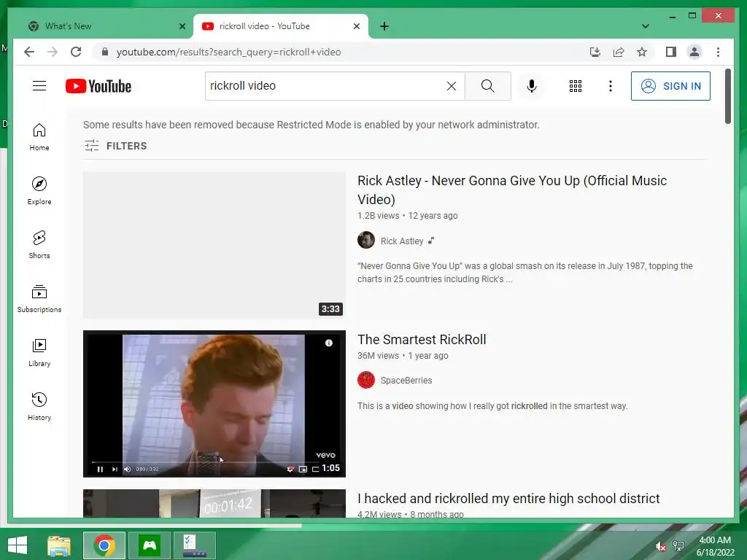Clear the search box with X
The image size is (747, 560).
(x=451, y=86)
